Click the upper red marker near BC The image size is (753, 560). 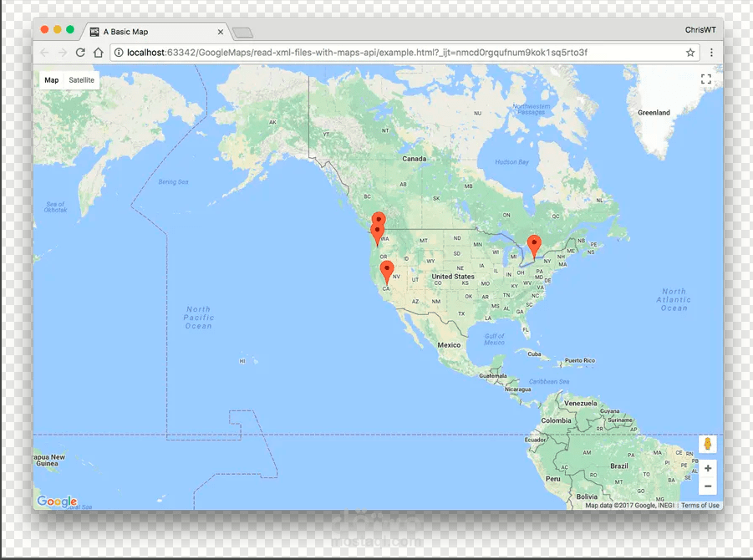click(379, 217)
